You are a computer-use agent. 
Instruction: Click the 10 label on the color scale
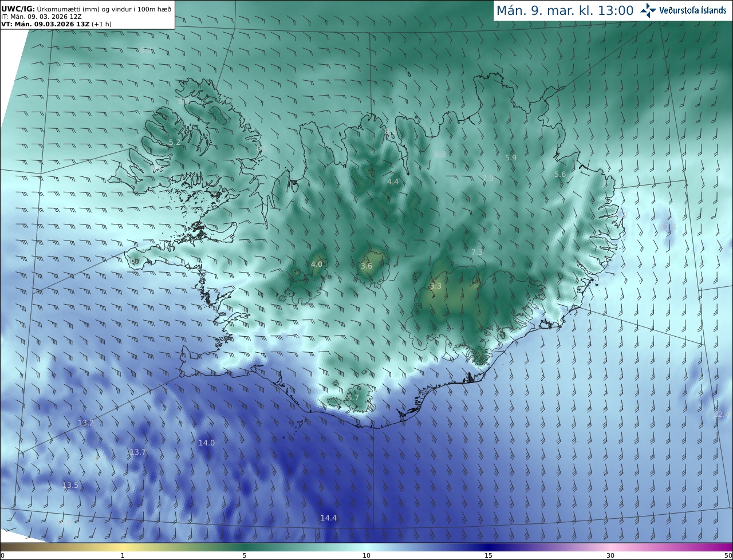[x=366, y=555]
